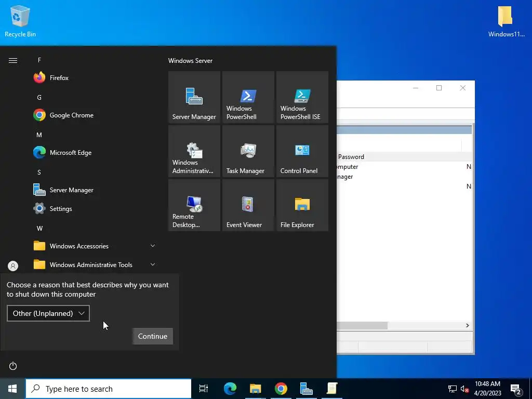The height and width of the screenshot is (399, 532).
Task: Click the letter G section header
Action: (39, 97)
